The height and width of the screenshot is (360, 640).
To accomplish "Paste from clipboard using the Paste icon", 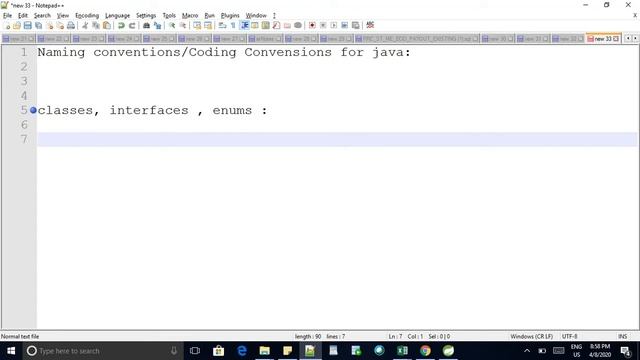I will click(x=107, y=25).
